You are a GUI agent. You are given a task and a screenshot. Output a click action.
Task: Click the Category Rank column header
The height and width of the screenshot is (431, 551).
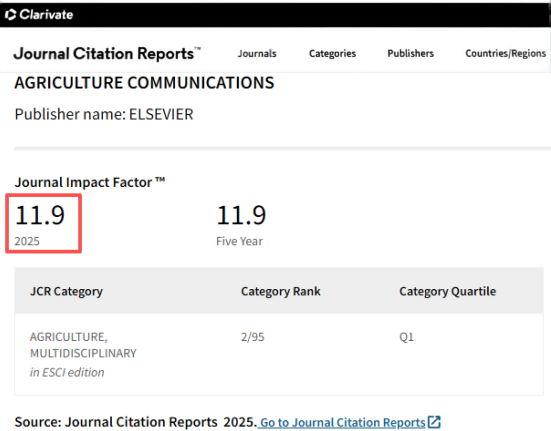pos(281,291)
